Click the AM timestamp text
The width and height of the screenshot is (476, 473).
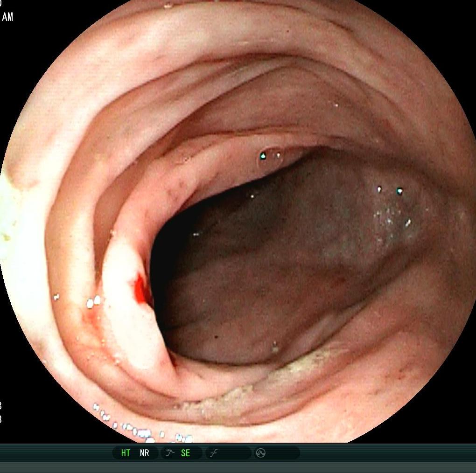(x=7, y=17)
